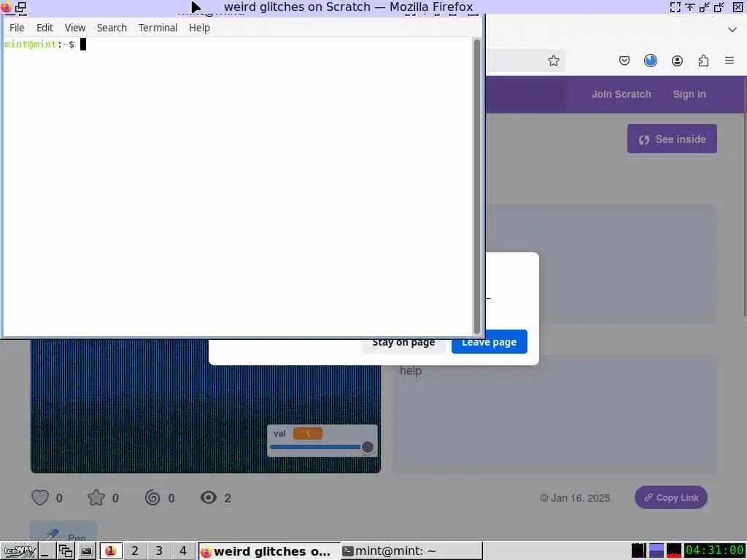Click the roll-up arrow icon in Firefox title bar
The image size is (747, 560).
[690, 7]
